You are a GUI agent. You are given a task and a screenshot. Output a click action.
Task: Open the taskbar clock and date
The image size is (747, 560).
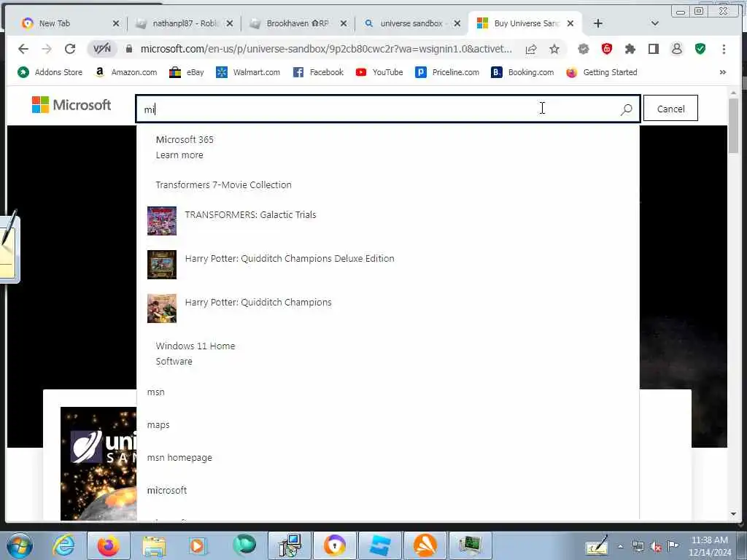click(x=710, y=546)
